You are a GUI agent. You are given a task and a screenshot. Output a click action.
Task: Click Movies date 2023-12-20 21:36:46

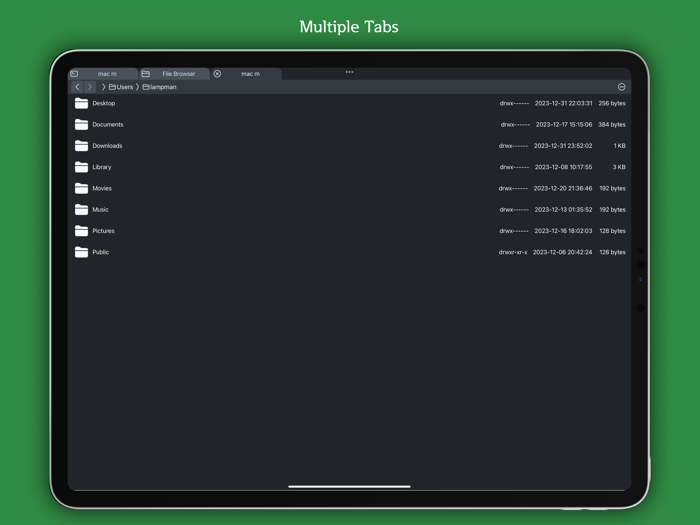563,188
